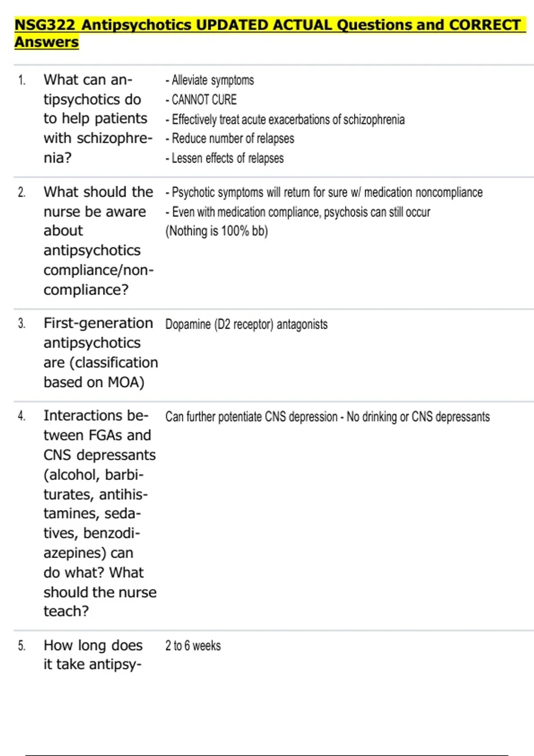
Task: Click the FGAs and CNS depressants question
Action: [100, 513]
